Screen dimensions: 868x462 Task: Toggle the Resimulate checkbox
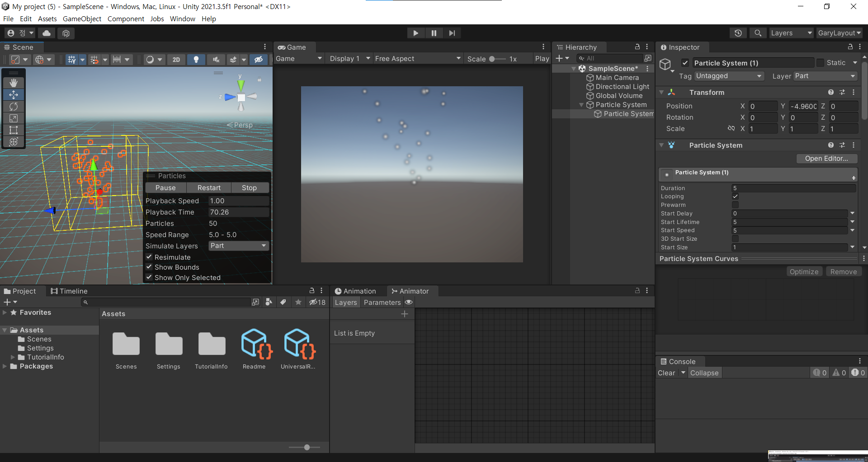pyautogui.click(x=149, y=257)
